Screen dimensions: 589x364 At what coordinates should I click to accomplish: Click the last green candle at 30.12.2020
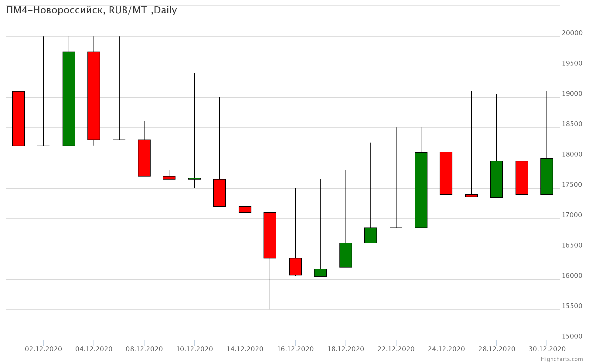547,177
